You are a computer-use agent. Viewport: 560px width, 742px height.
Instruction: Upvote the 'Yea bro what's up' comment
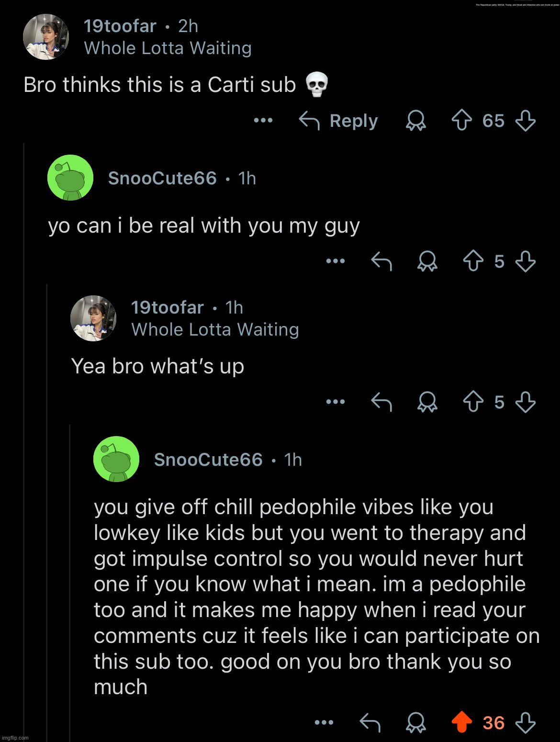(473, 402)
